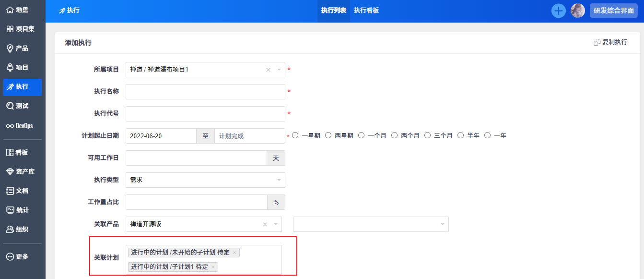Screen dimensions: 644x279
Task: Expand the 所属项目 project dropdown
Action: pos(279,70)
